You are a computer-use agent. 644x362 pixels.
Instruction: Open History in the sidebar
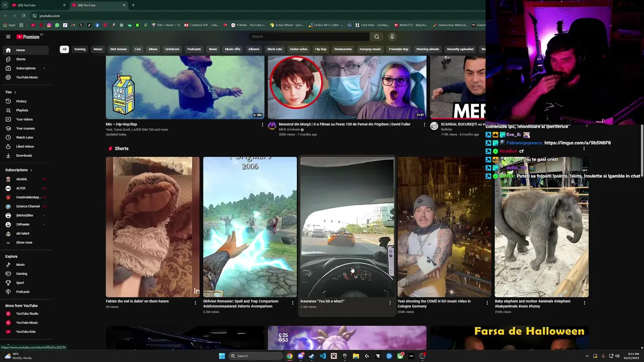pyautogui.click(x=25, y=101)
